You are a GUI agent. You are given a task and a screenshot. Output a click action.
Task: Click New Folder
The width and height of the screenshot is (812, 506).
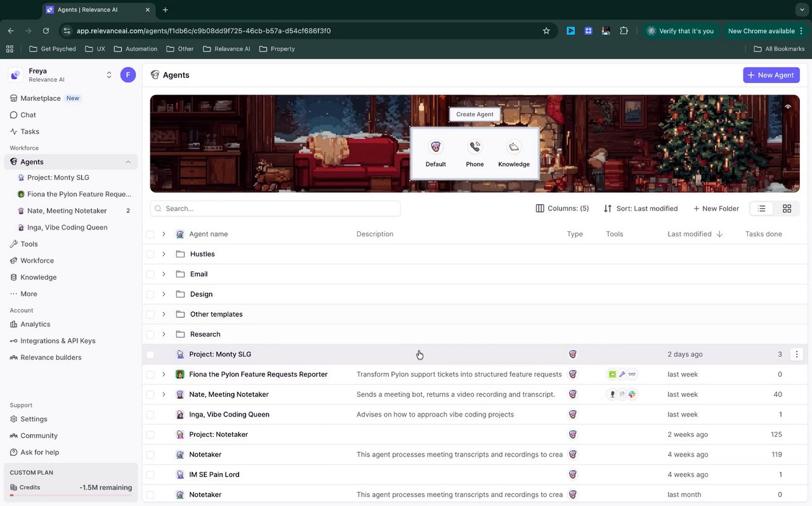(x=716, y=209)
